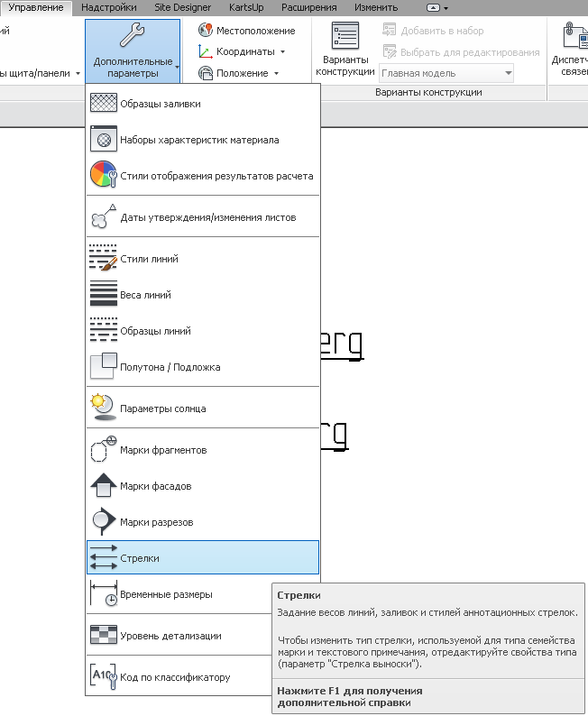The image size is (588, 716).
Task: Click Местоположение label
Action: [x=255, y=31]
